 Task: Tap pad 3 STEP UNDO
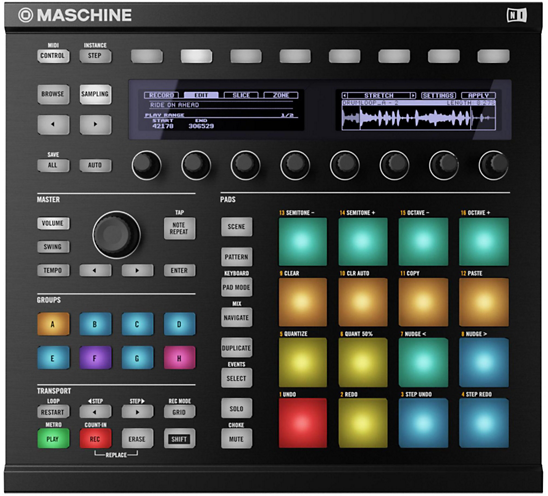click(x=423, y=423)
